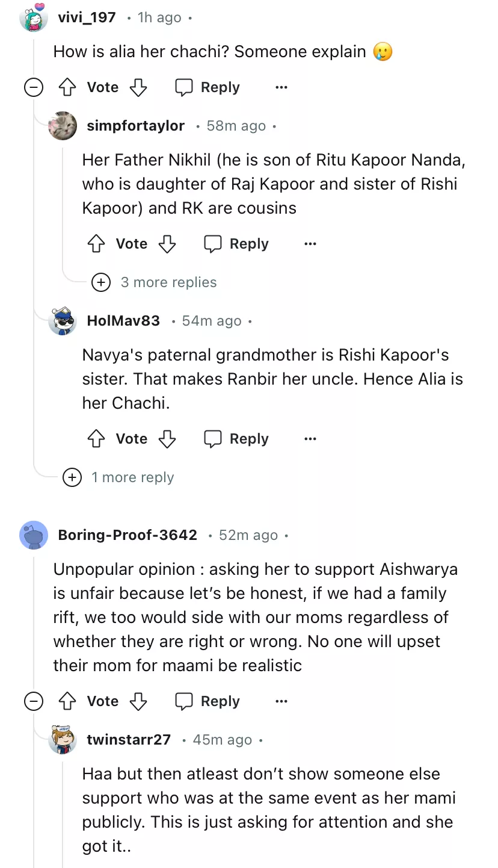The image size is (498, 868).
Task: Reply to Boring-Proof-3642's comment
Action: tap(207, 701)
